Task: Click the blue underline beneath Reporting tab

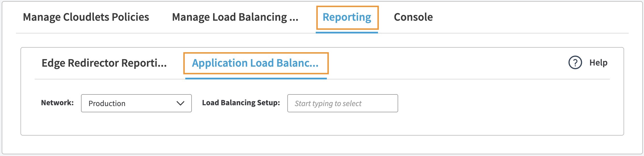Action: (x=347, y=32)
